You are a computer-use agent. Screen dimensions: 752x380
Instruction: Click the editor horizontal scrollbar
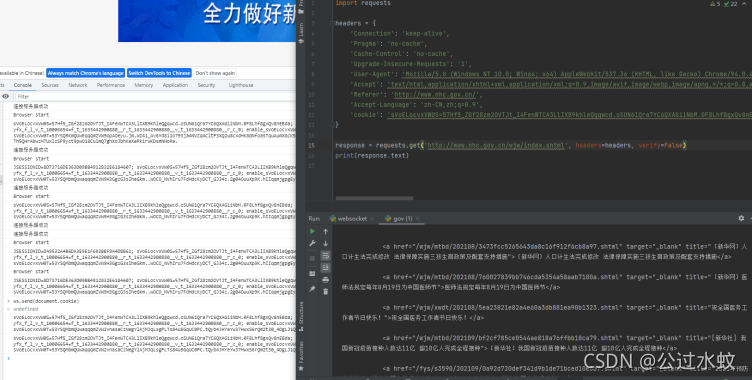pos(374,198)
